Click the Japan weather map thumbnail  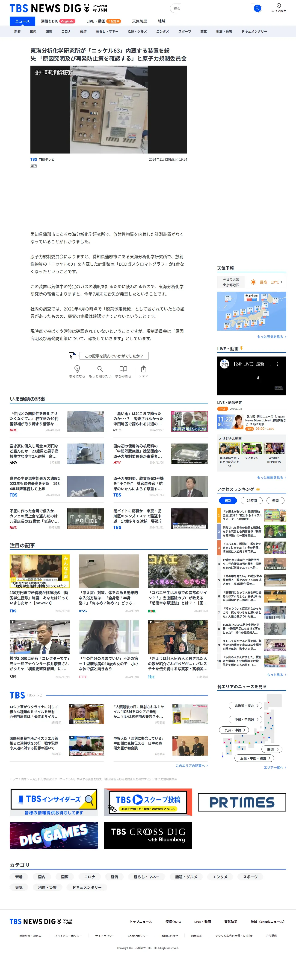click(x=252, y=311)
